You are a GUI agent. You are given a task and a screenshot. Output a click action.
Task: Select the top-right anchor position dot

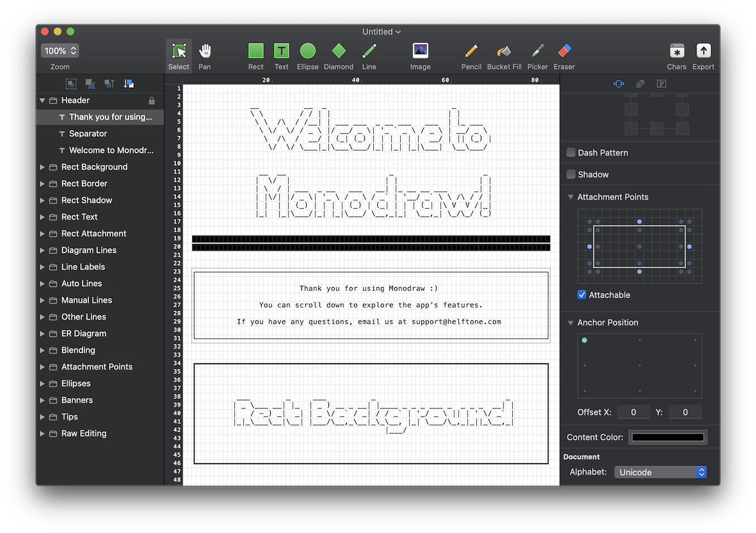pos(695,340)
